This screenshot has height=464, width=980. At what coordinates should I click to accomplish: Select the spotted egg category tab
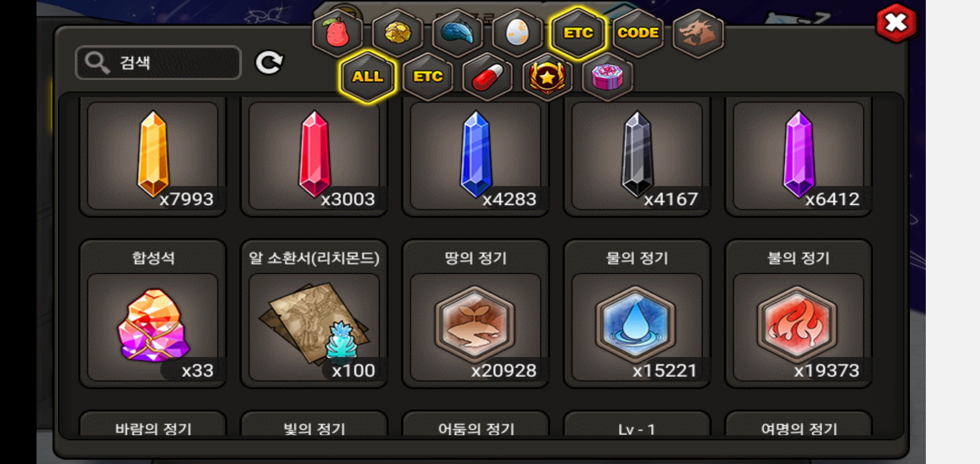pyautogui.click(x=517, y=33)
